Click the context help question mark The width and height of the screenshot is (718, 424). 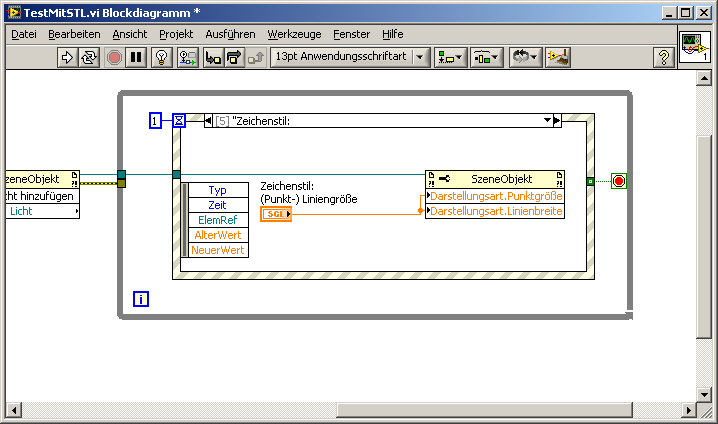click(664, 58)
